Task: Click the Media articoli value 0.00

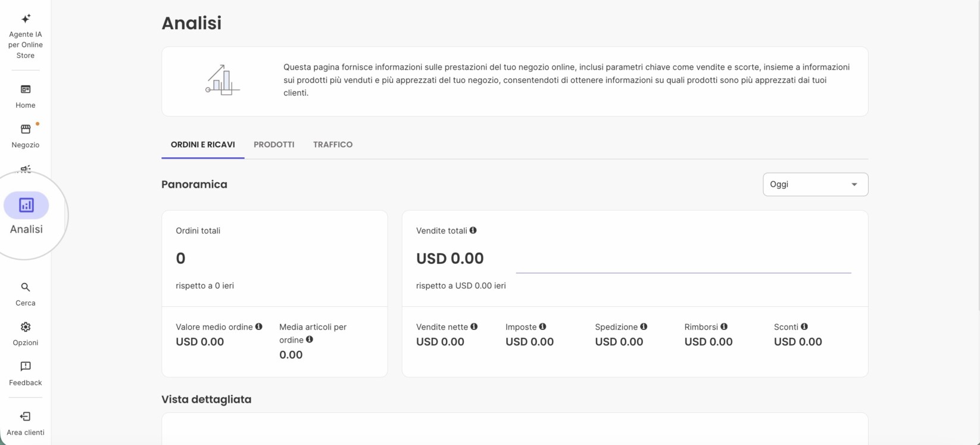Action: coord(291,355)
